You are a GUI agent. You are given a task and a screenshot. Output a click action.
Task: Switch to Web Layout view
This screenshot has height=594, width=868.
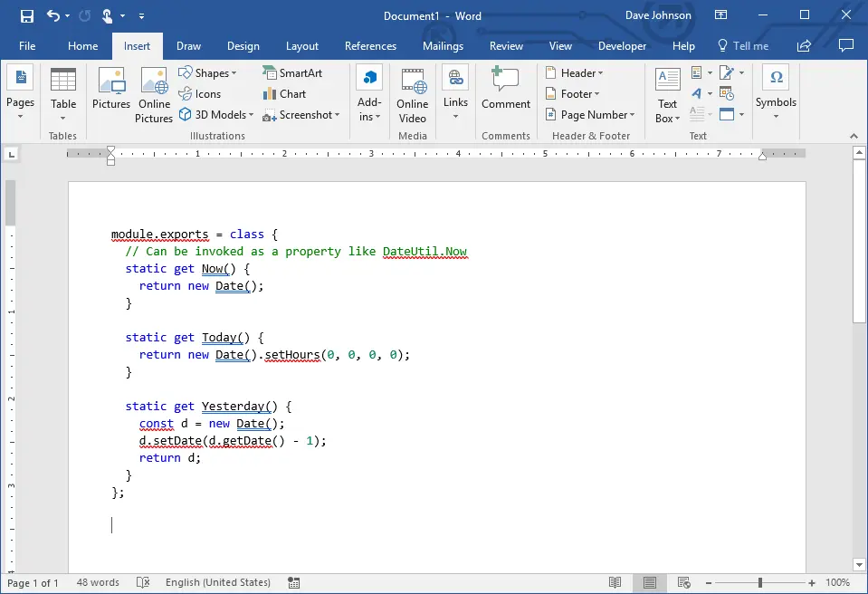684,582
